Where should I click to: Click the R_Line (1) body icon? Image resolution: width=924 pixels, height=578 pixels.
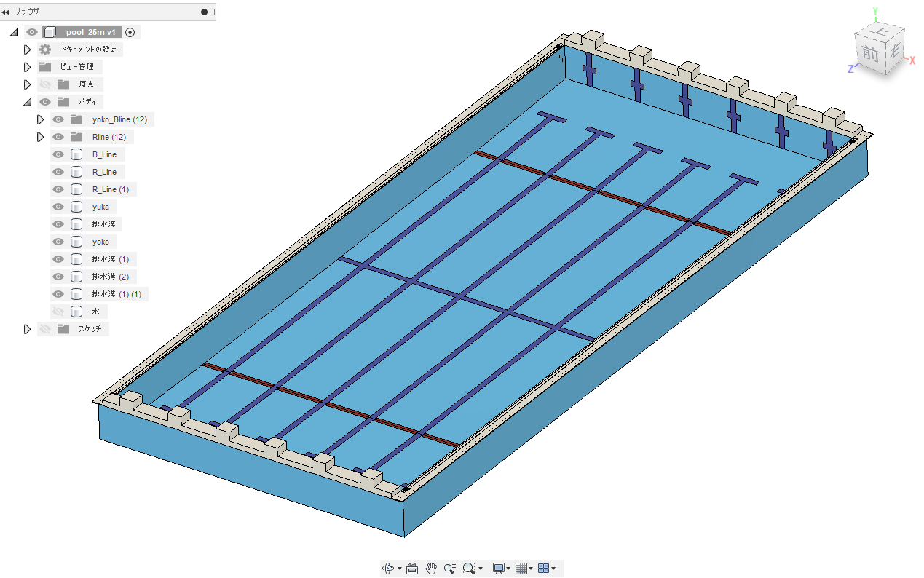[76, 189]
